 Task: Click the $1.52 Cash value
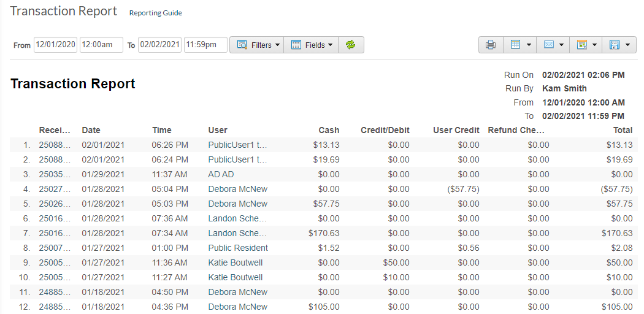coord(328,248)
